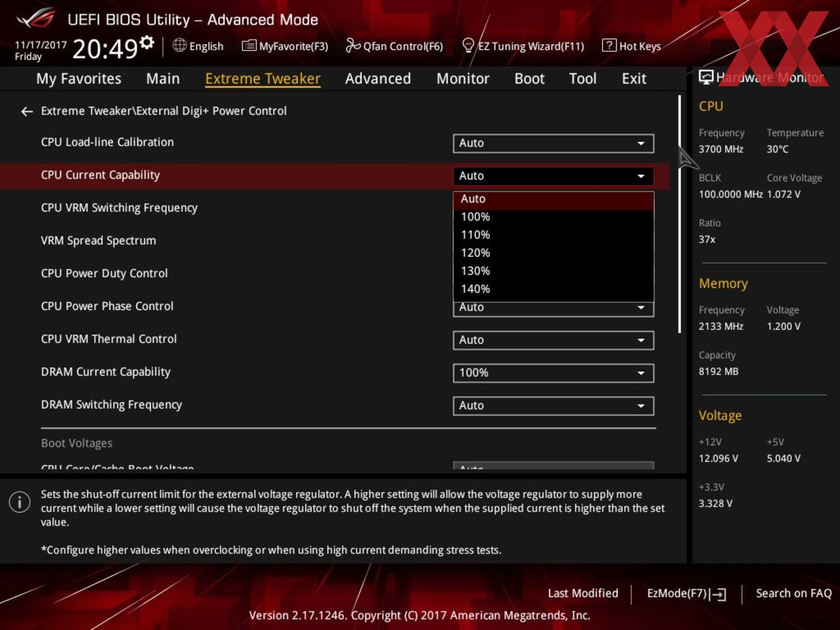Image resolution: width=840 pixels, height=630 pixels.
Task: Open clock settings via gear icon
Action: click(146, 42)
